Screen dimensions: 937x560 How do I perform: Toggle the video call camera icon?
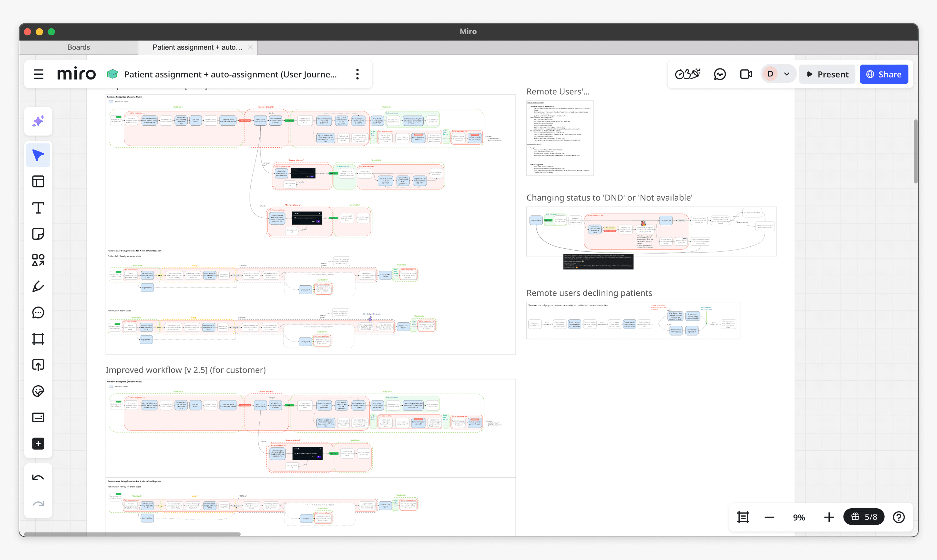click(746, 74)
